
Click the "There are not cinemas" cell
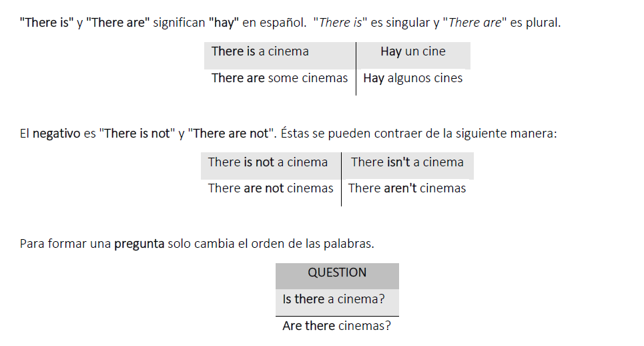pos(270,188)
